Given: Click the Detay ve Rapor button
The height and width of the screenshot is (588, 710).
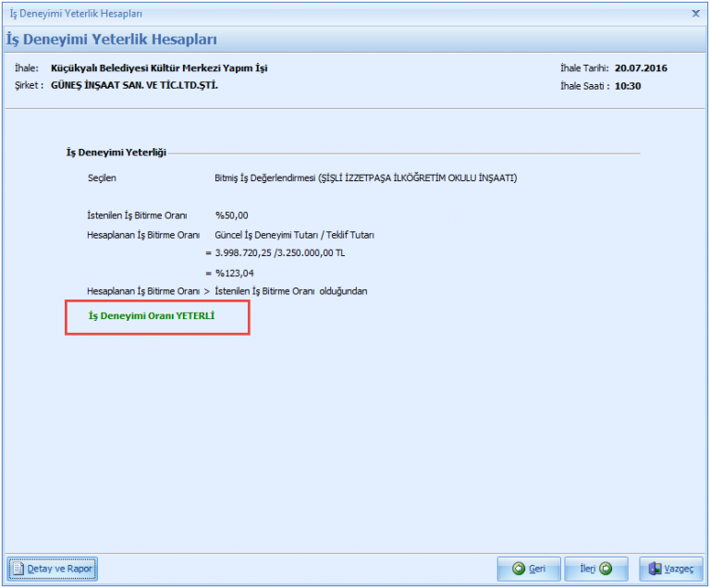Looking at the screenshot, I should 52,569.
